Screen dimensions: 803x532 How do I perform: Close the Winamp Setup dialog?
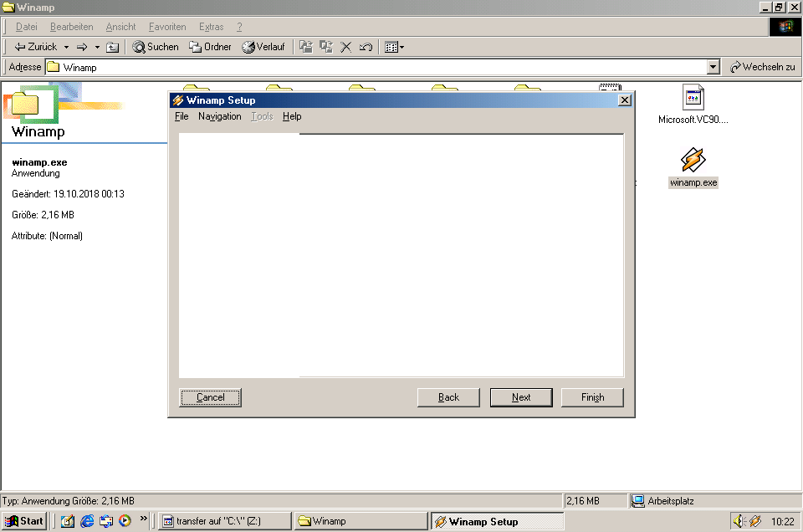(625, 100)
